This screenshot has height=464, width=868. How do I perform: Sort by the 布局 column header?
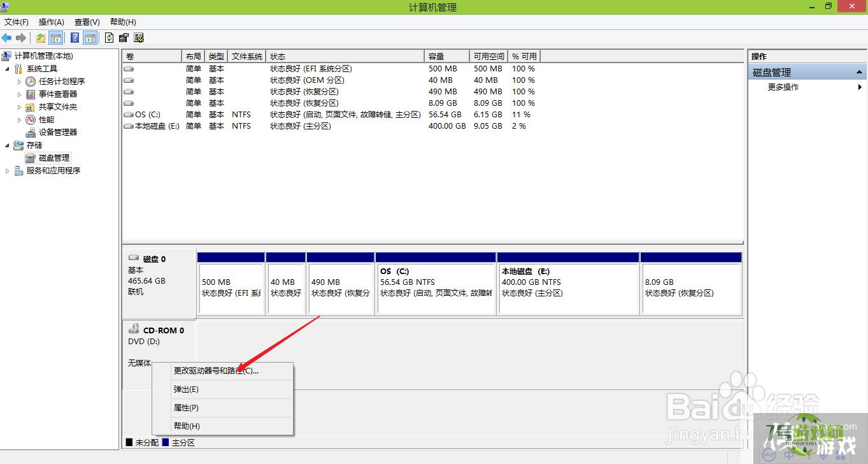pos(193,56)
